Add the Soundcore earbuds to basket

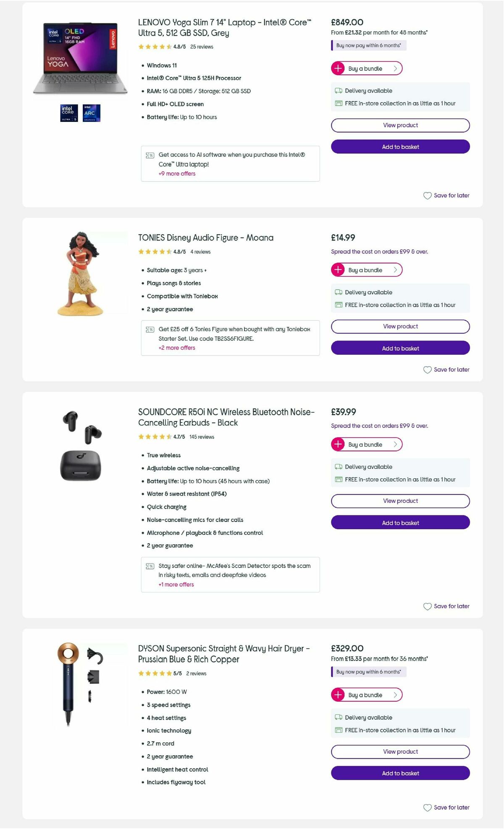click(x=400, y=523)
